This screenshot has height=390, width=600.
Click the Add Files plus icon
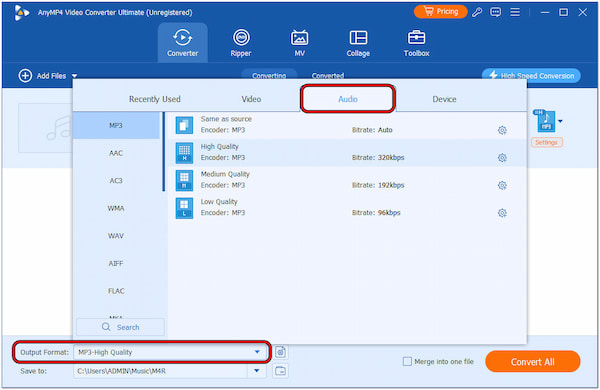25,76
